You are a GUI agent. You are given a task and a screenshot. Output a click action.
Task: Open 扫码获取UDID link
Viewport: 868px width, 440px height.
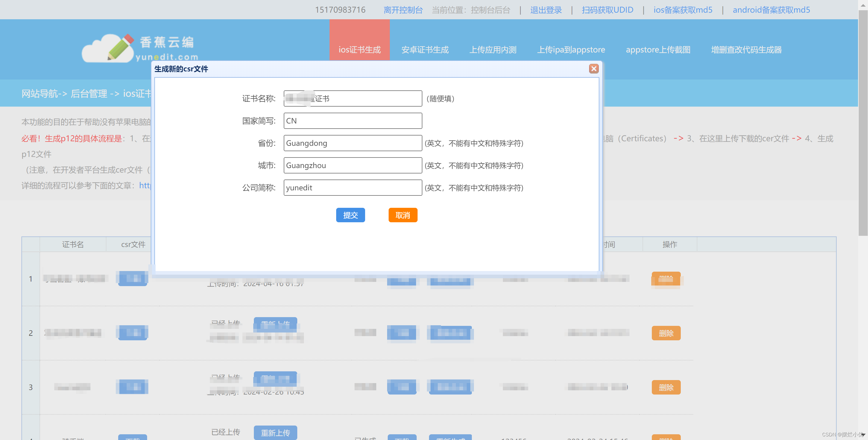[x=607, y=10]
